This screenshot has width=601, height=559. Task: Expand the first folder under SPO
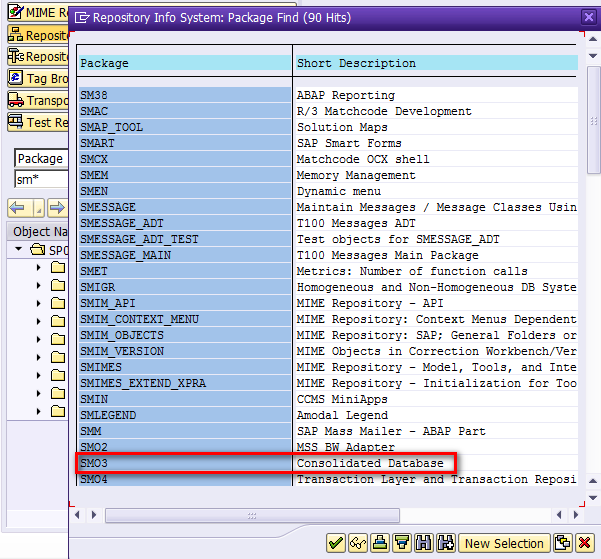click(38, 267)
